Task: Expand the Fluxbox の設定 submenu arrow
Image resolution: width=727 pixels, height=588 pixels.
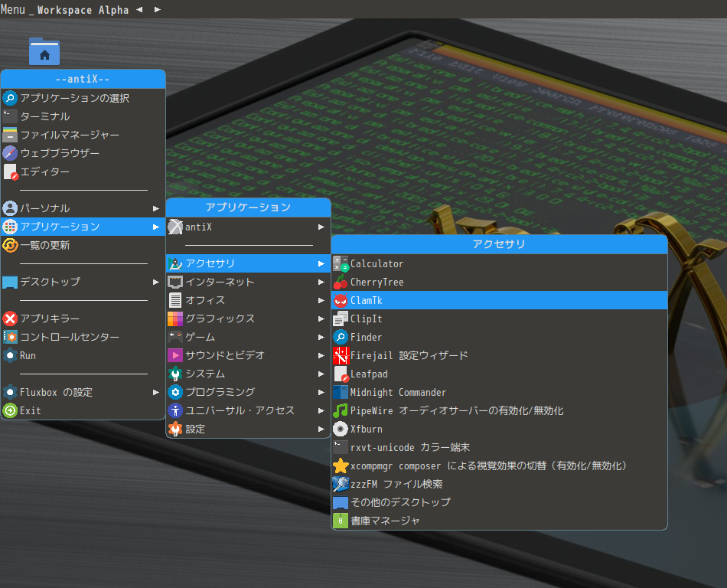Action: click(x=156, y=392)
